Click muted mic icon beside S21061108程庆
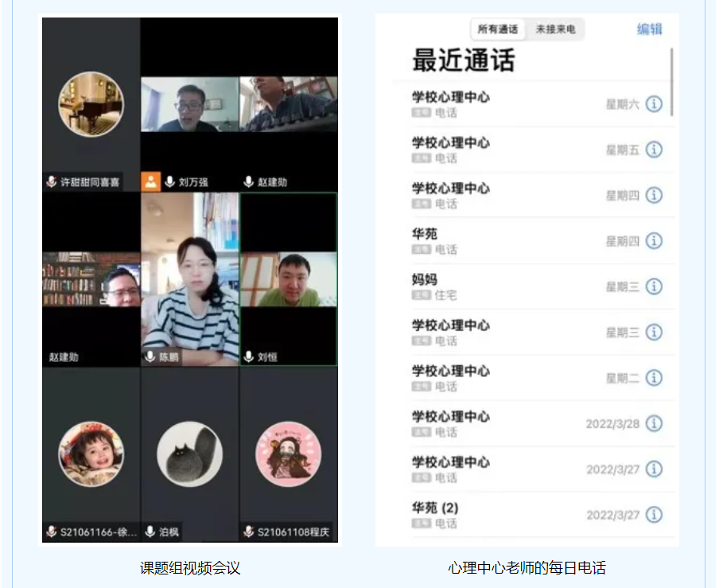Image resolution: width=719 pixels, height=588 pixels. point(248,532)
